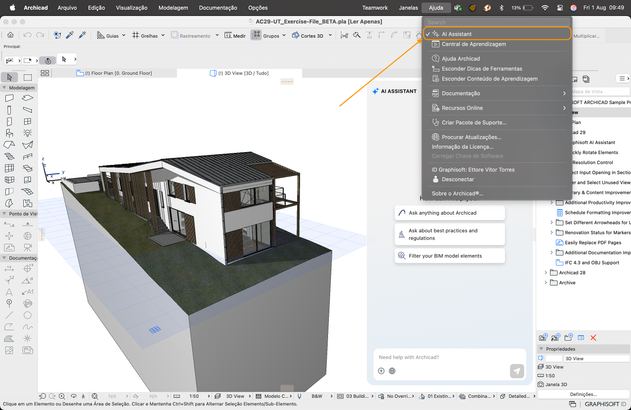Switch to the Floor Plan Ground Floor tab
The height and width of the screenshot is (410, 631).
click(120, 73)
